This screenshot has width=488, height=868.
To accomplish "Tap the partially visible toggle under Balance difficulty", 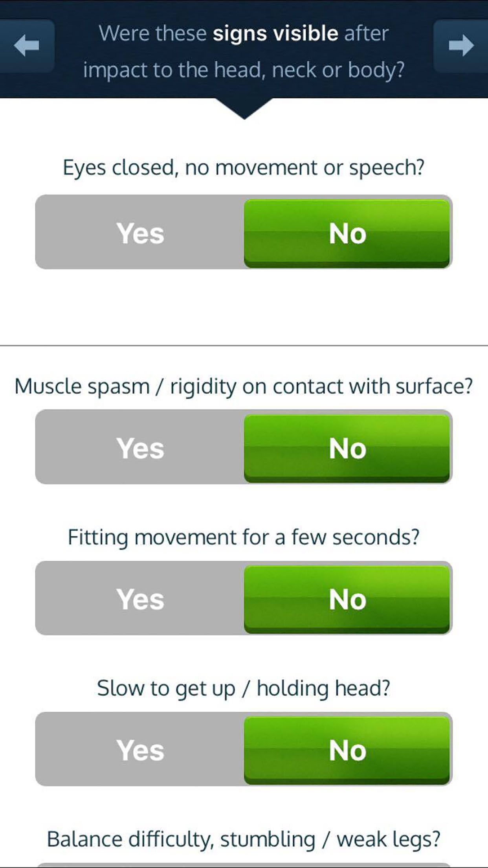I will 244,865.
